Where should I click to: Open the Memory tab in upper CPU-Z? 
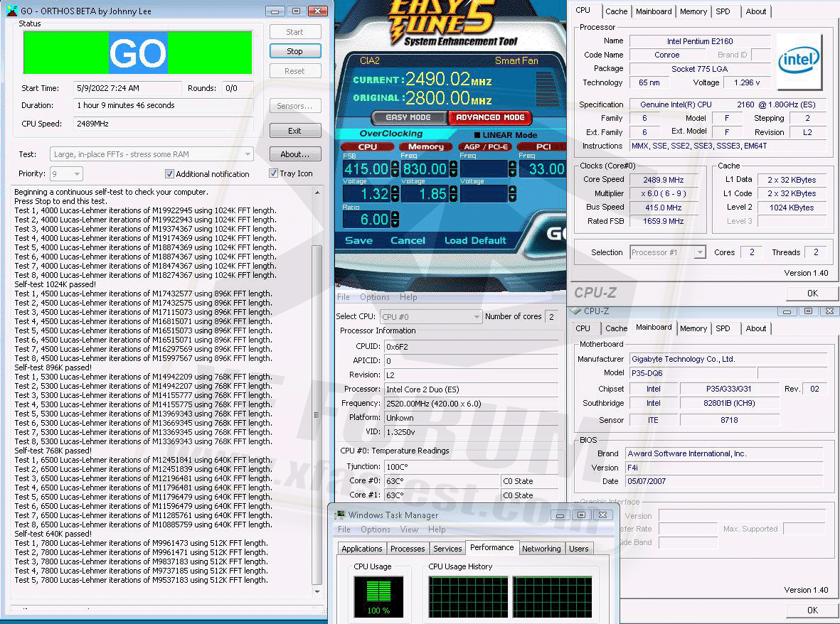coord(693,11)
